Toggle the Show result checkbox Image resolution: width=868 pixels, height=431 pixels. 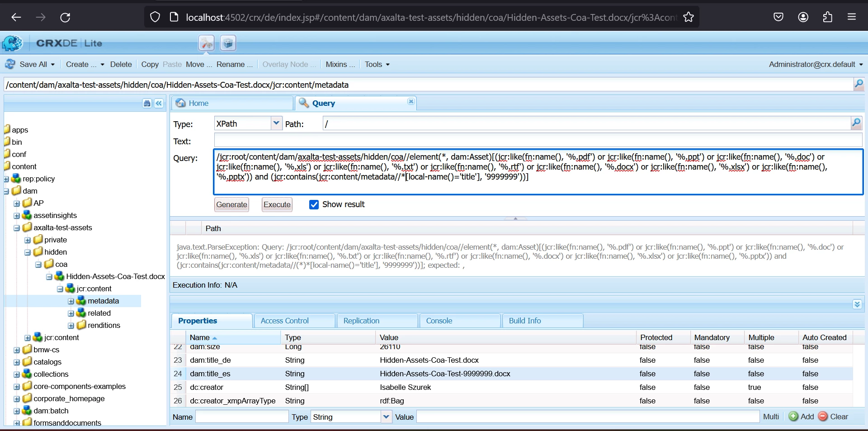[x=314, y=204]
